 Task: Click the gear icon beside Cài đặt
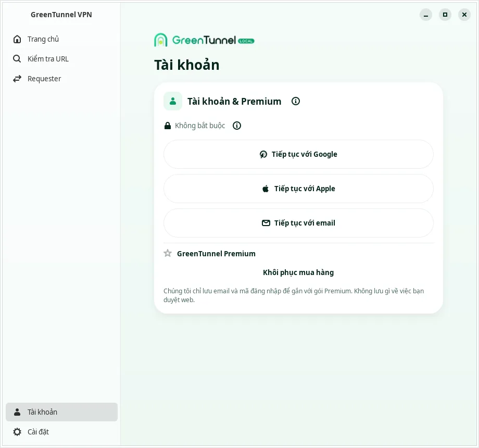pyautogui.click(x=17, y=432)
